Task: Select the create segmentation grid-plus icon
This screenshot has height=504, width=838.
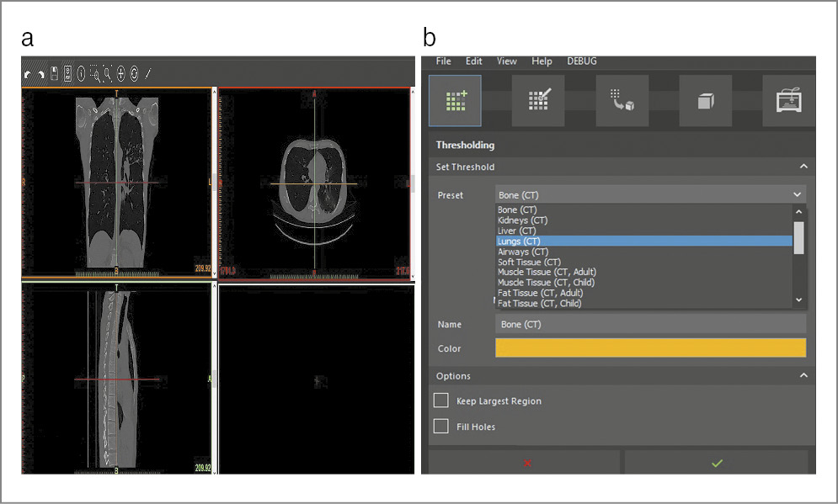Action: click(455, 100)
